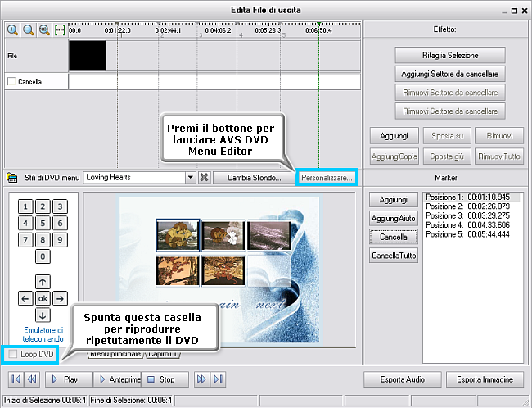Click the black video clip on the File track

88,56
